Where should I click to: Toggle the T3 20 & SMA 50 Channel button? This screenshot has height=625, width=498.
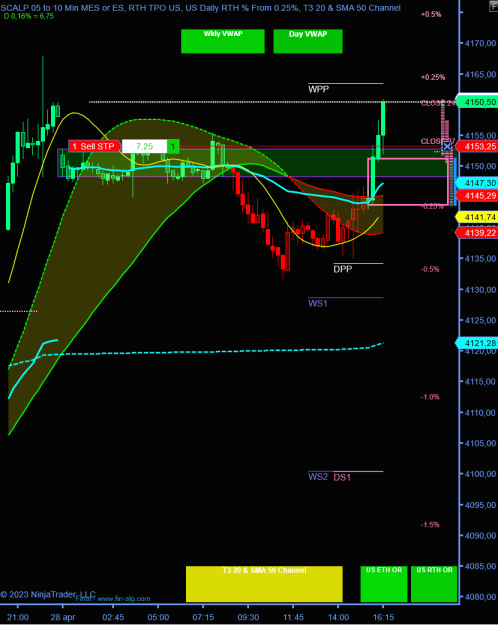coord(264,584)
